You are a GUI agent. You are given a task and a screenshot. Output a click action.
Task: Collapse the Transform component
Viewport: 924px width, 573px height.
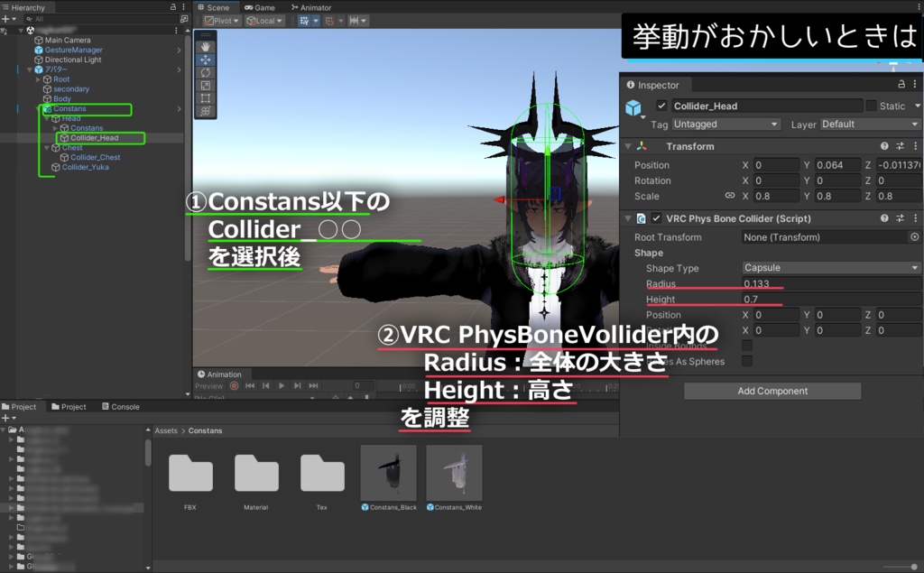[x=628, y=146]
